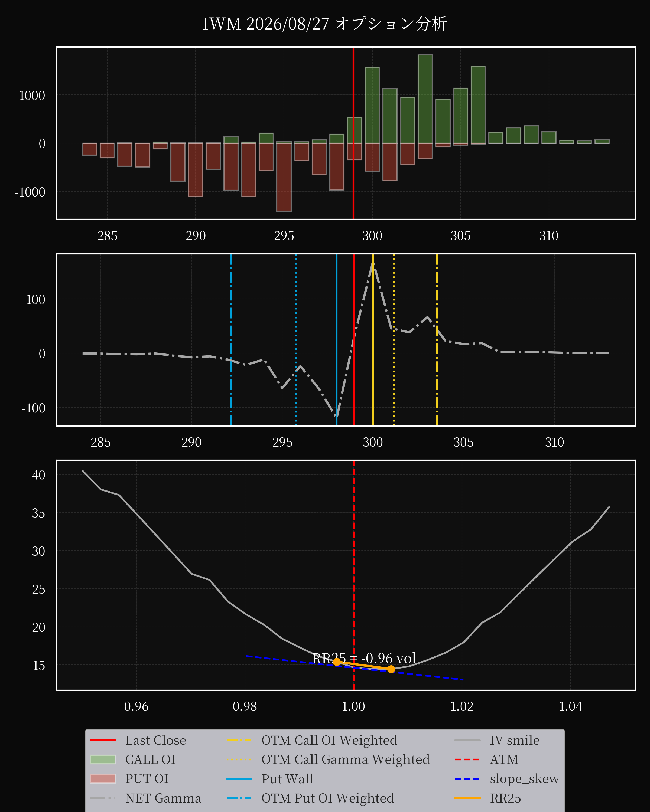Screen dimensions: 650x812
Task: Click the left orange RR25 marker dot
Action: click(x=337, y=662)
